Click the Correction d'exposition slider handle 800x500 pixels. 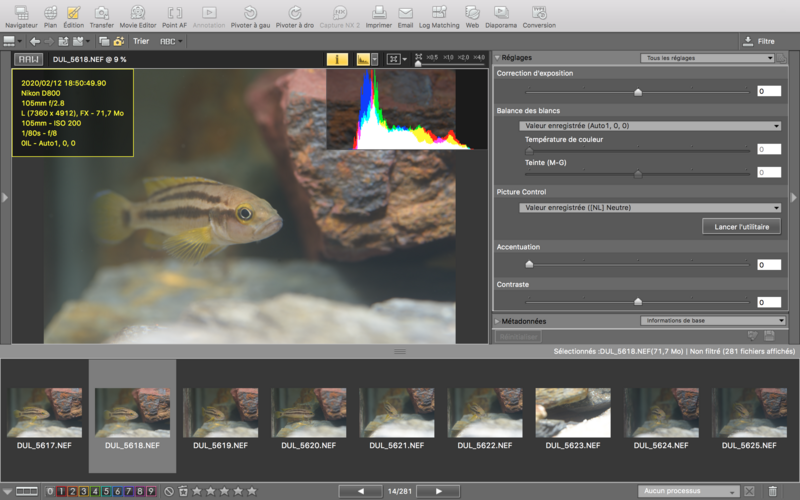point(638,92)
